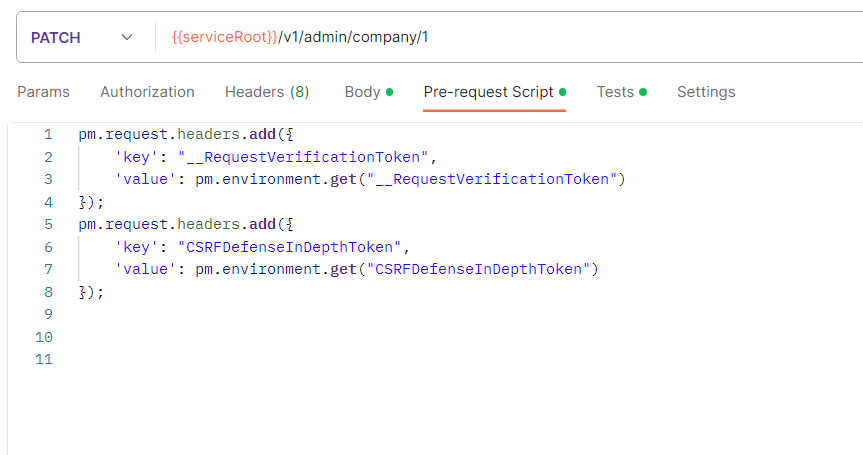The image size is (863, 455).
Task: Click the green dot beside Body
Action: tap(390, 92)
